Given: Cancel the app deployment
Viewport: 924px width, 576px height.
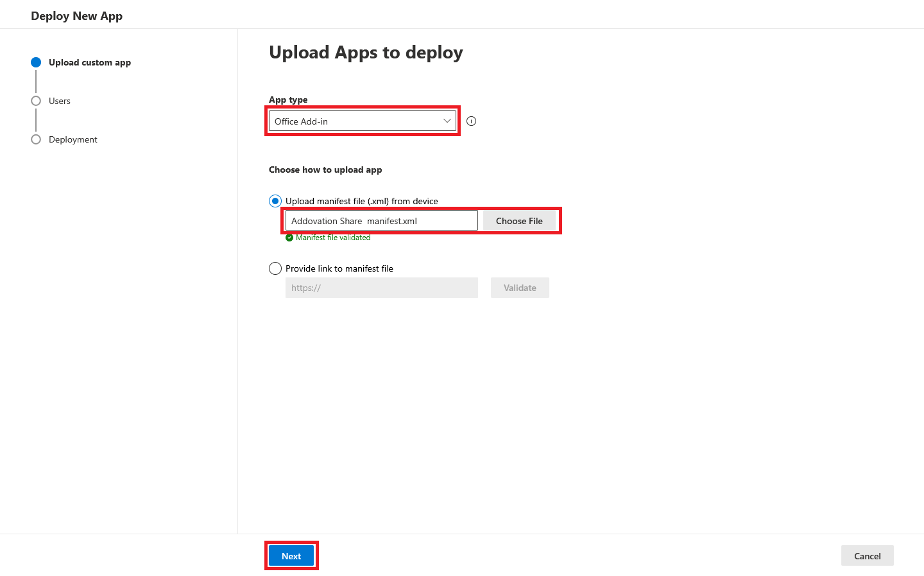Looking at the screenshot, I should point(867,556).
